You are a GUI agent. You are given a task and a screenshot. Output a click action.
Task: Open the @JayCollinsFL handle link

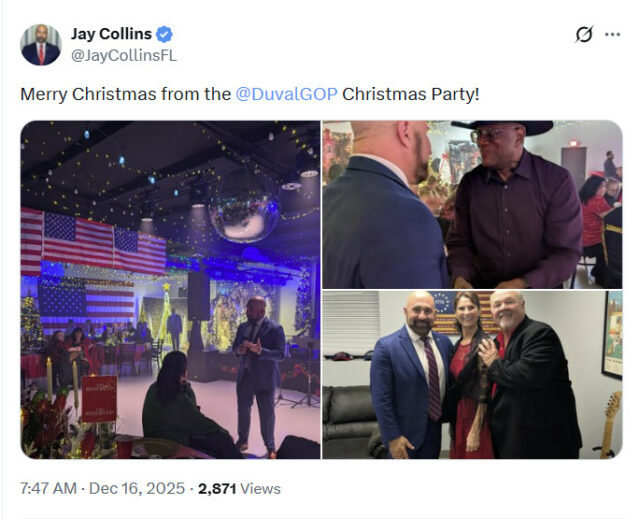click(x=123, y=56)
